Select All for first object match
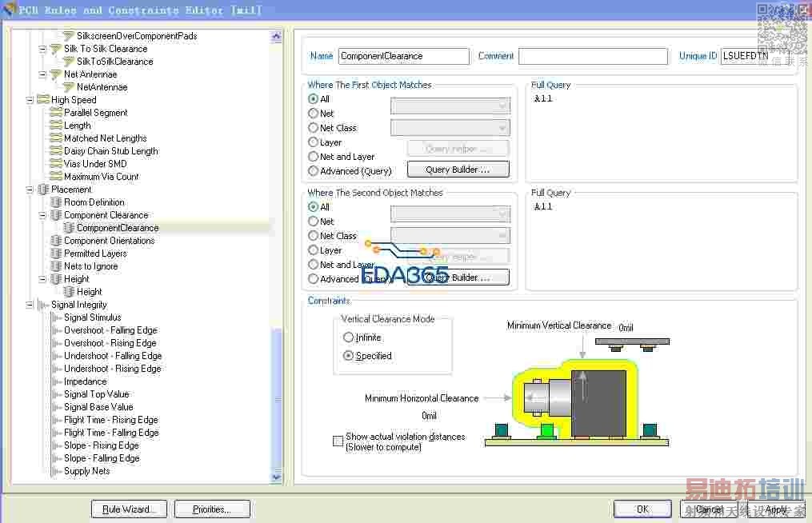 tap(313, 99)
